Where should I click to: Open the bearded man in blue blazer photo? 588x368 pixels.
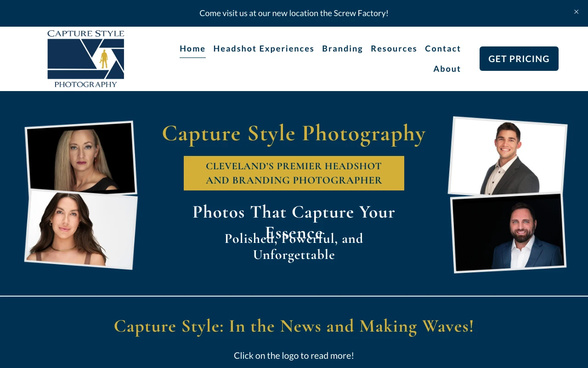click(x=509, y=232)
